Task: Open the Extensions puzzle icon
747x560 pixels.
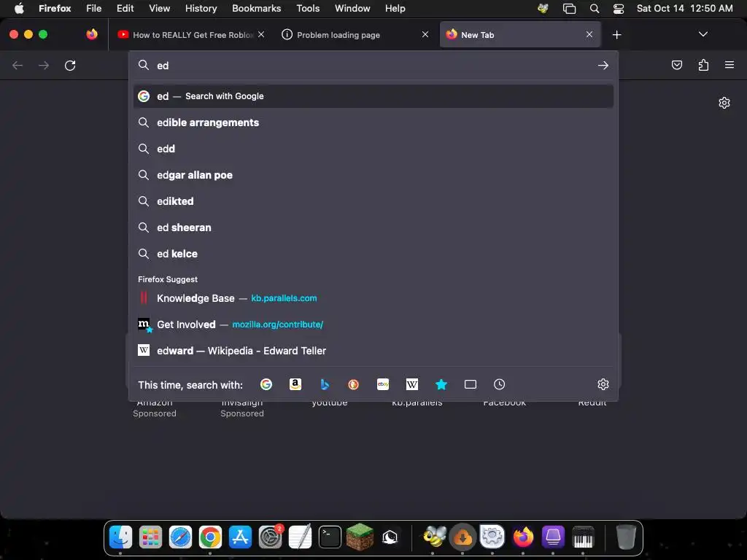Action: coord(703,65)
